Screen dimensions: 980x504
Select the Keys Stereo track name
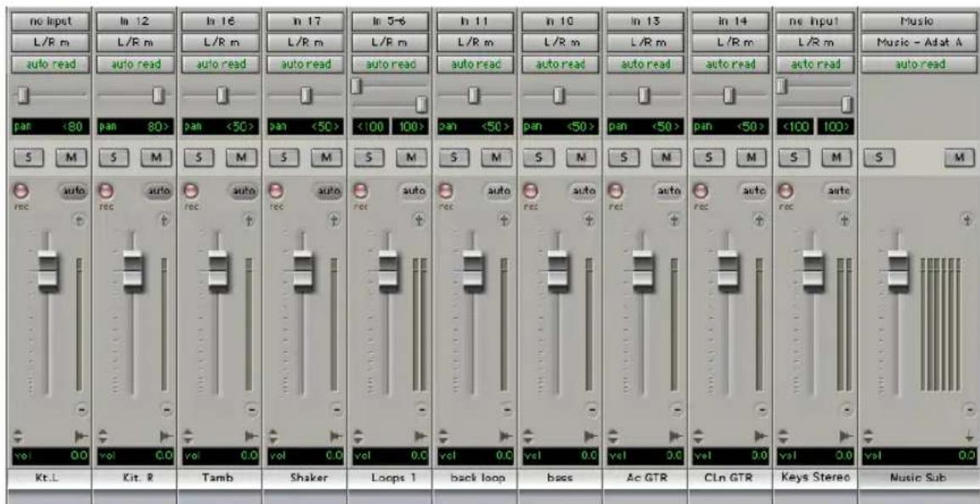[815, 478]
